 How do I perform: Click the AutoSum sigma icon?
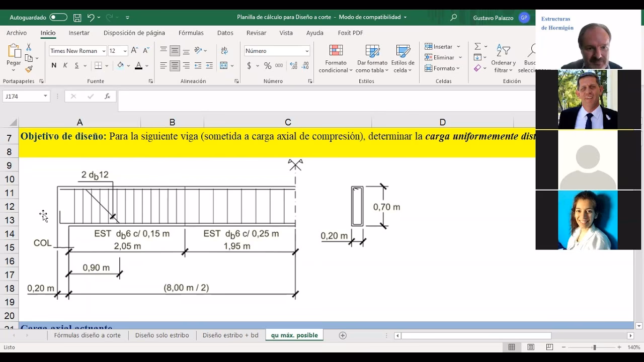[x=477, y=46]
